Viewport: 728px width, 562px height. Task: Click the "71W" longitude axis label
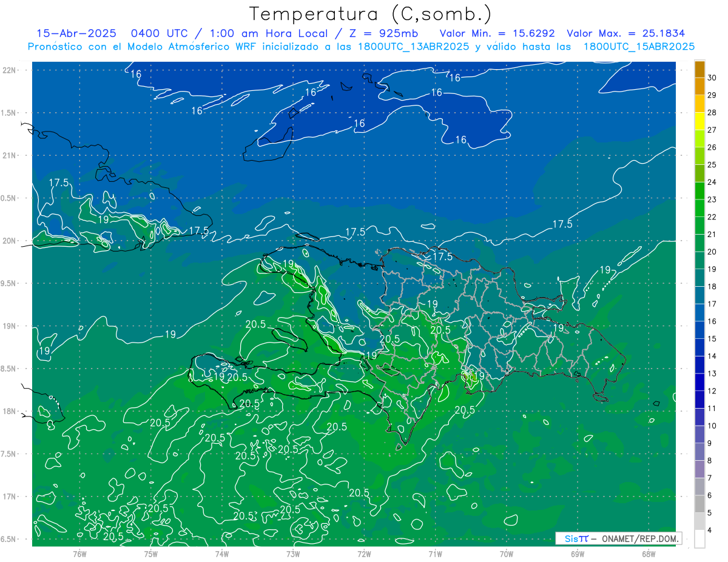(435, 554)
